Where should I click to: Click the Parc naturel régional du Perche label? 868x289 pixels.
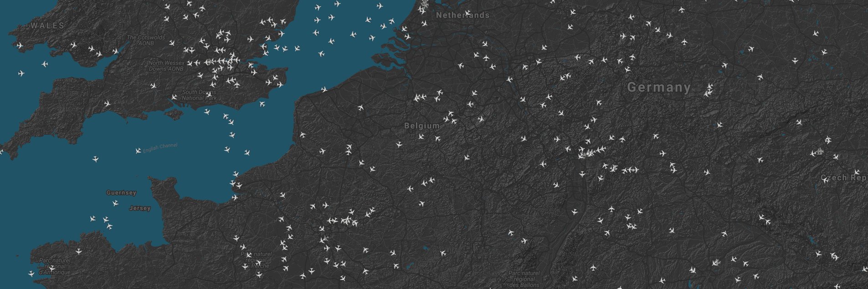(x=256, y=259)
